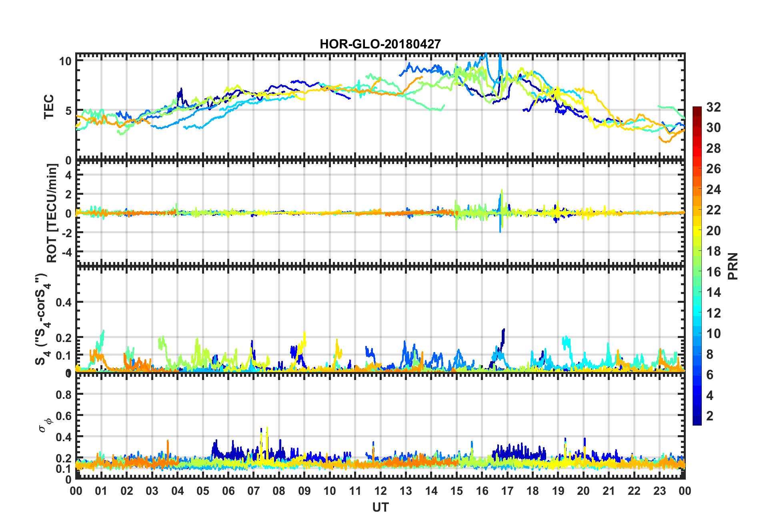
Task: Click colorbar tick label 32
Action: point(713,107)
